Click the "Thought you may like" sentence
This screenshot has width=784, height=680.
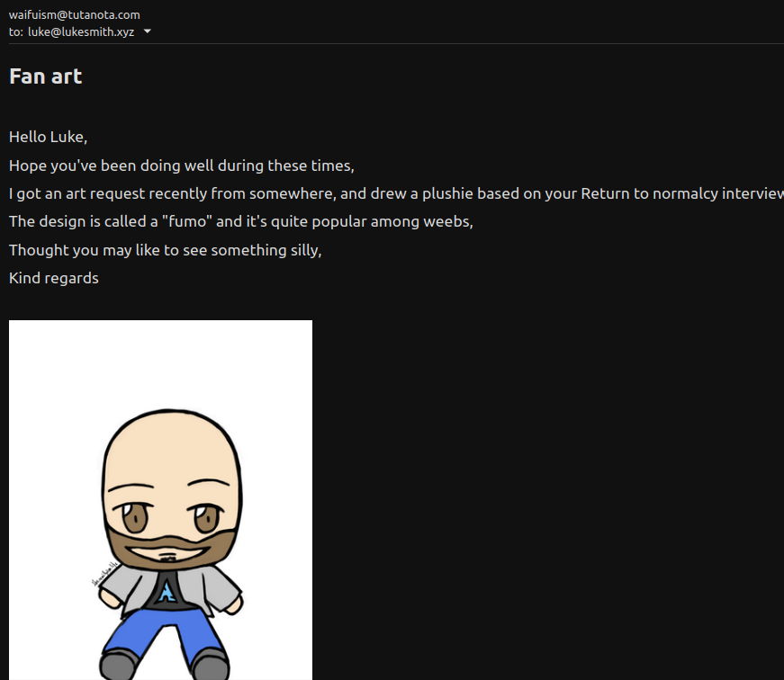click(165, 250)
